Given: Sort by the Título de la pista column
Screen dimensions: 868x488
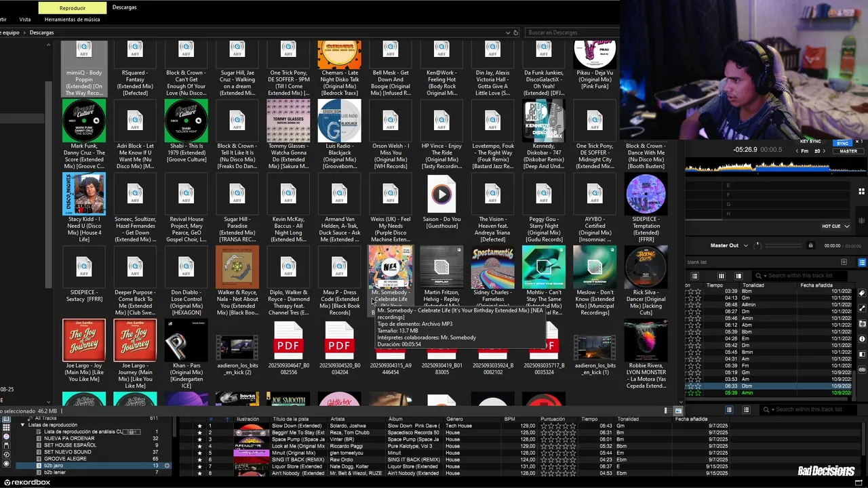Looking at the screenshot, I should click(291, 420).
